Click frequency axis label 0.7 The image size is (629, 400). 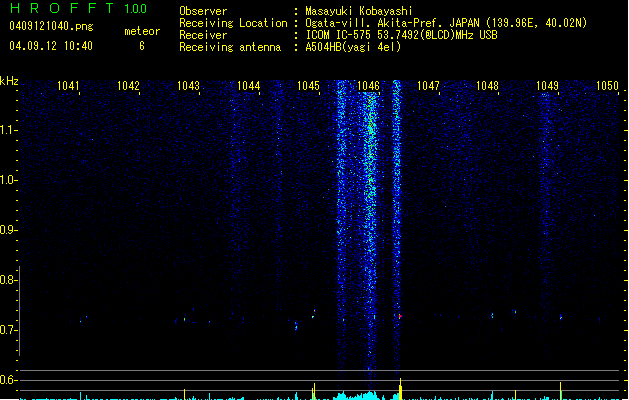(x=8, y=330)
